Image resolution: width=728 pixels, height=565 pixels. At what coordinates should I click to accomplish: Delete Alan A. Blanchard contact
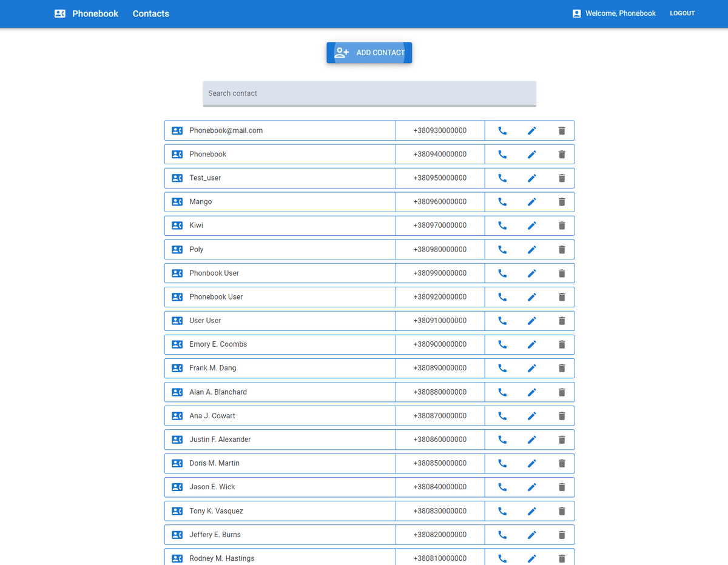point(562,392)
